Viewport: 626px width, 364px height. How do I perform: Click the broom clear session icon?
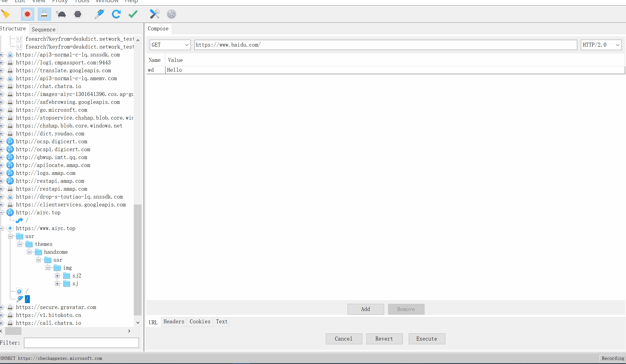coord(6,14)
